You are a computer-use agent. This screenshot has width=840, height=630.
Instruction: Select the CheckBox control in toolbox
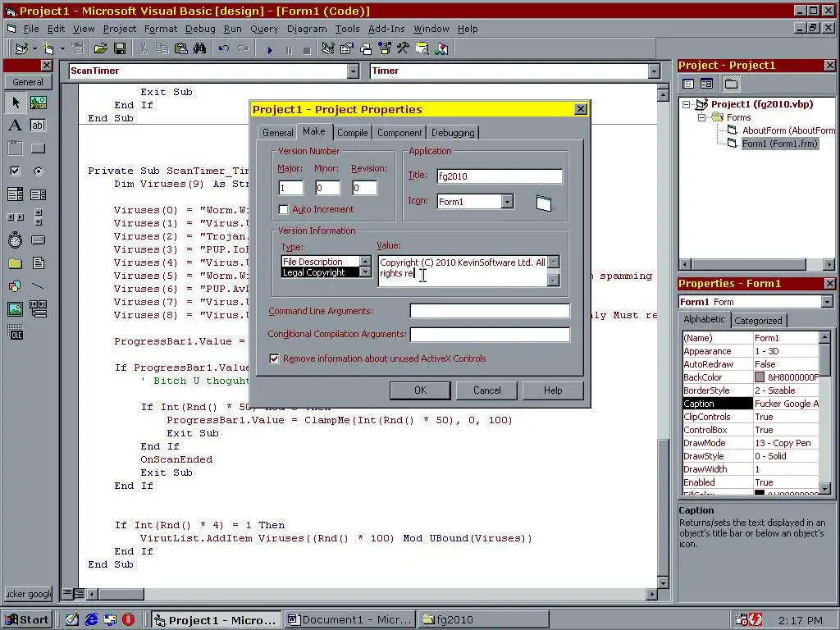(x=16, y=171)
